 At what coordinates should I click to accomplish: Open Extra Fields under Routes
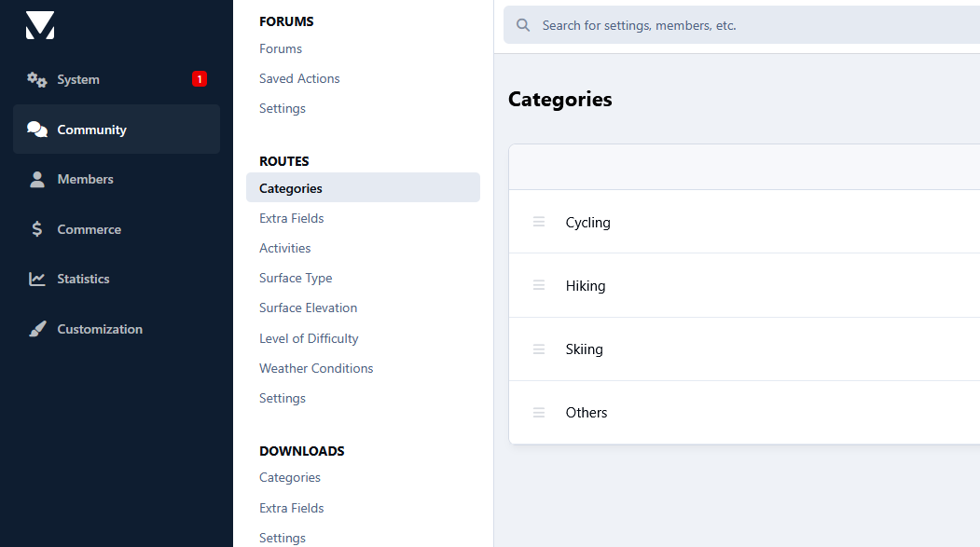pos(291,219)
